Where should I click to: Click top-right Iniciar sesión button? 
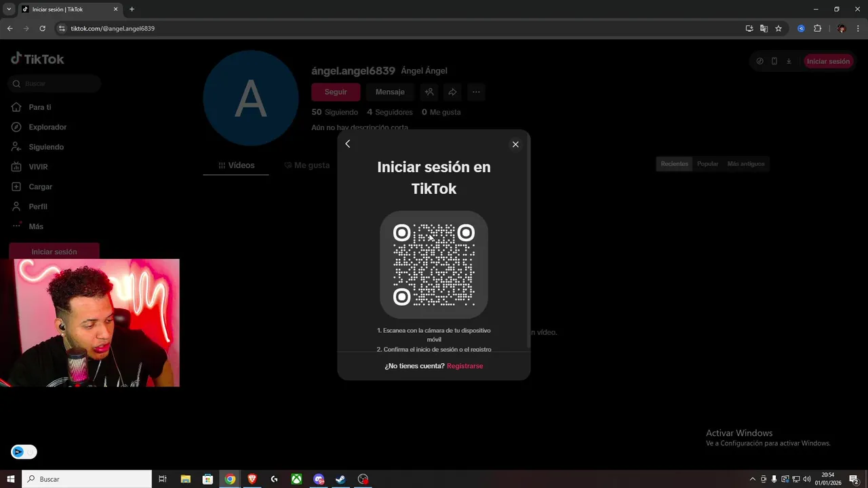[828, 61]
